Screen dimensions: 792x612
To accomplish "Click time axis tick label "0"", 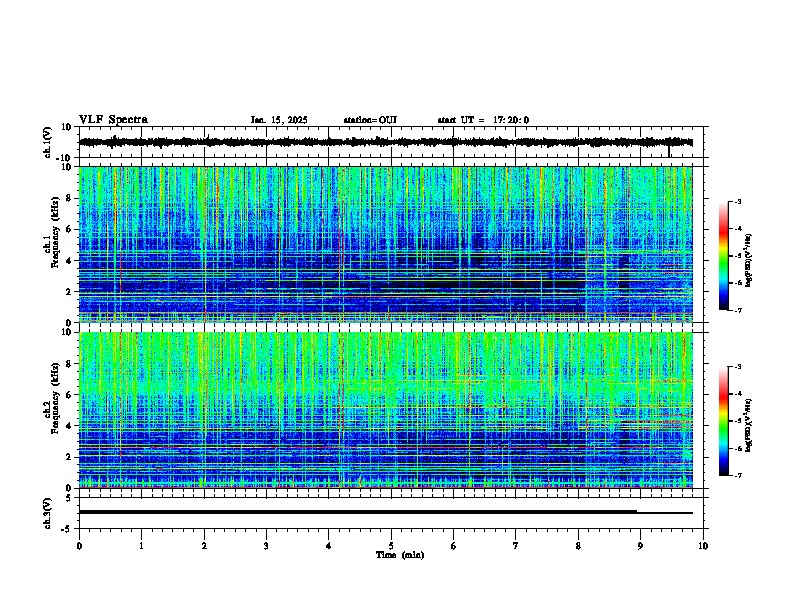I will [79, 546].
